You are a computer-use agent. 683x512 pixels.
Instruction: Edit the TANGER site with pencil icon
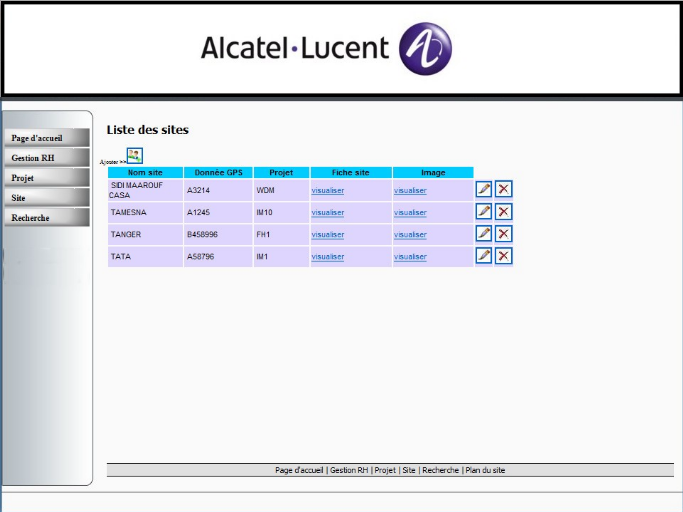pos(484,234)
